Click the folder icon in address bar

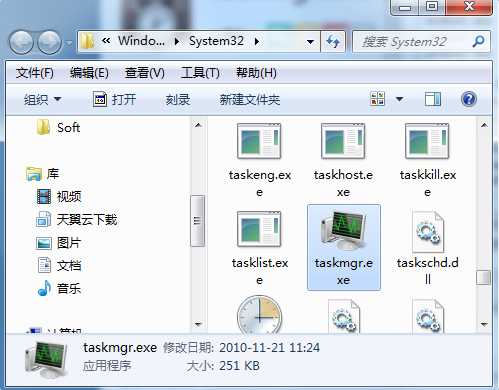click(88, 42)
